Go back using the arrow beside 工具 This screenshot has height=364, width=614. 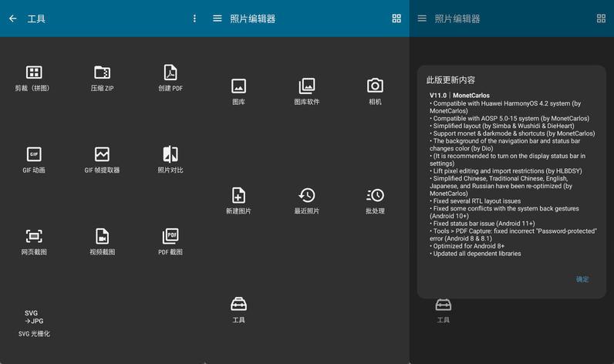pos(13,19)
